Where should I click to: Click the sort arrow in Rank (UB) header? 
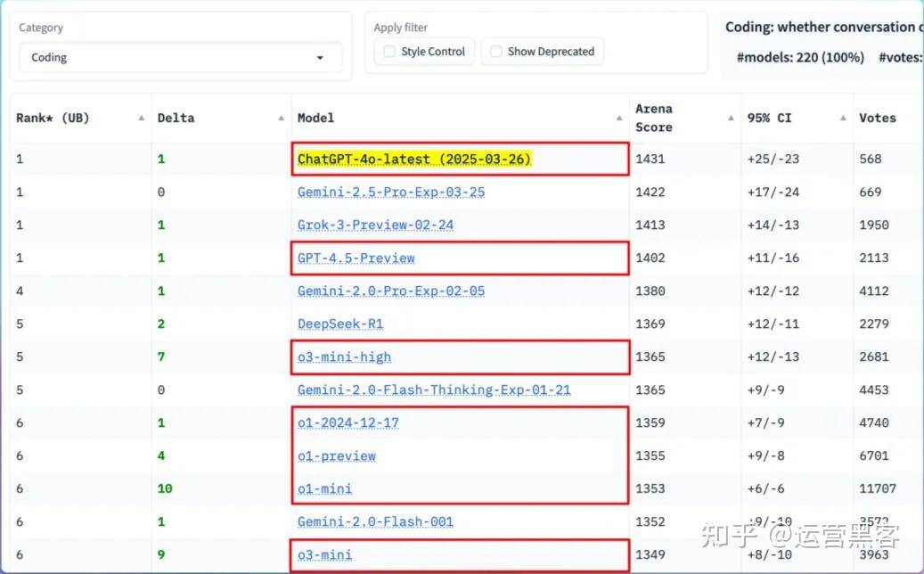(142, 118)
